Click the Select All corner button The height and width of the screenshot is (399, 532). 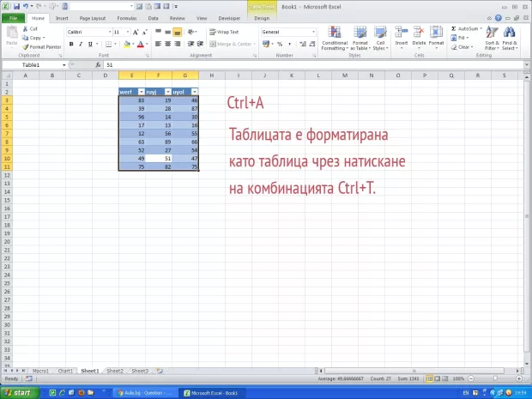(7, 76)
